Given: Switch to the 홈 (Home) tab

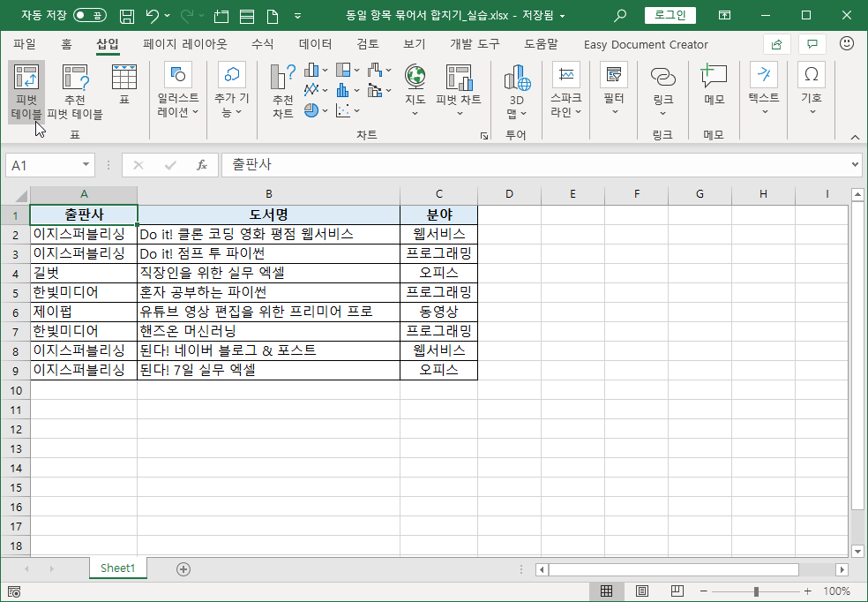Looking at the screenshot, I should (x=66, y=44).
